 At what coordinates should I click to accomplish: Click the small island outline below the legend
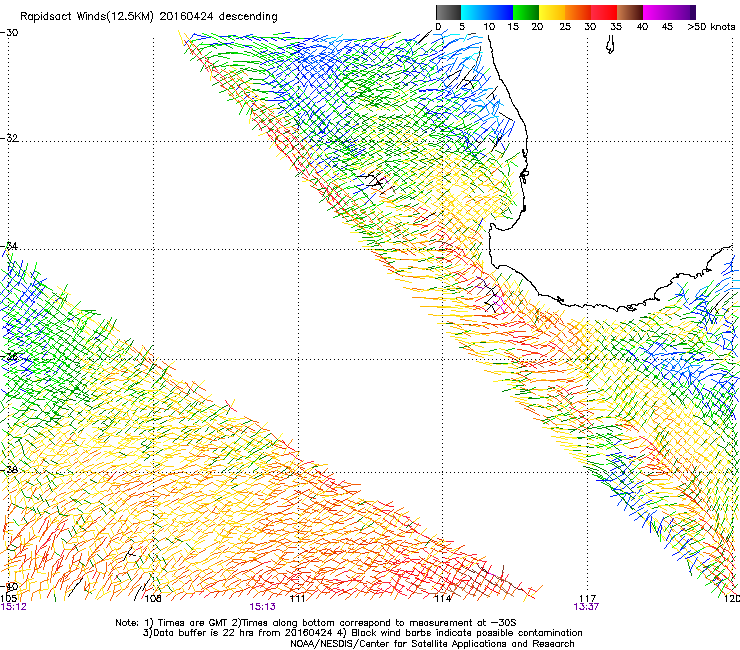point(610,44)
